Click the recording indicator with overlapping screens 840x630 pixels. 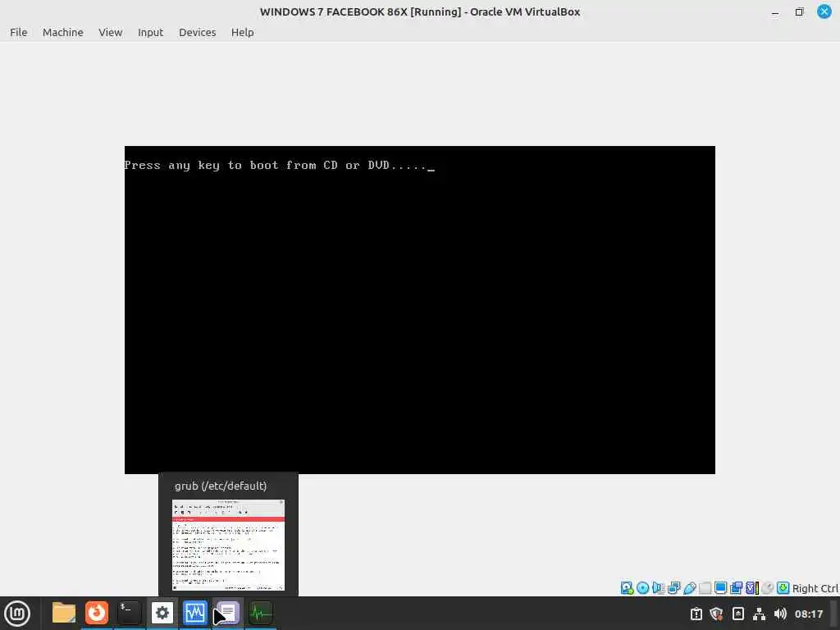pyautogui.click(x=736, y=587)
